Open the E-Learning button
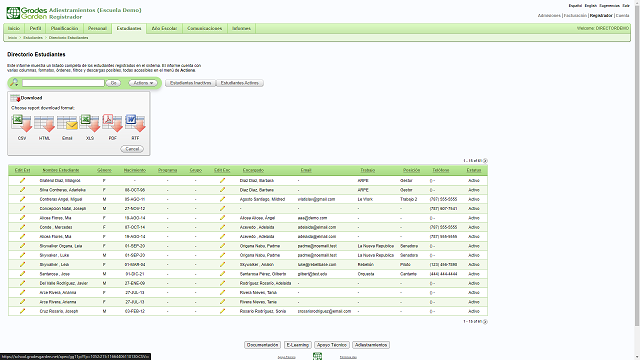 click(298, 345)
